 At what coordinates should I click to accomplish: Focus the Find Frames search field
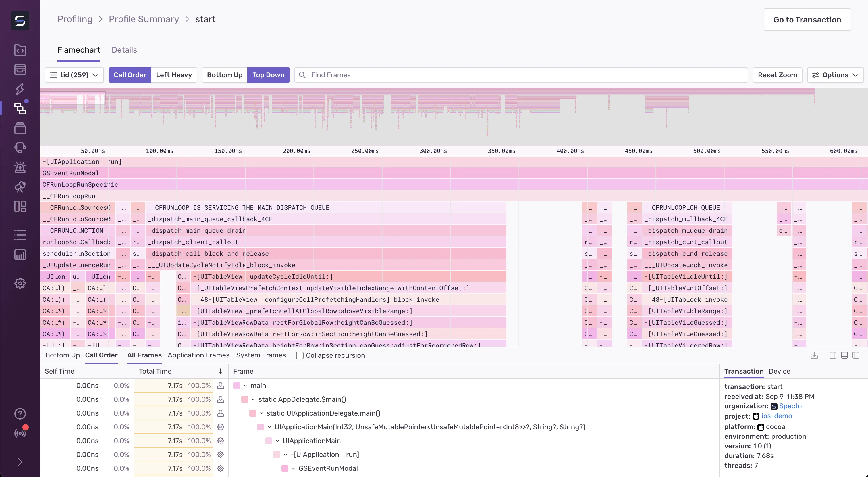(x=520, y=75)
